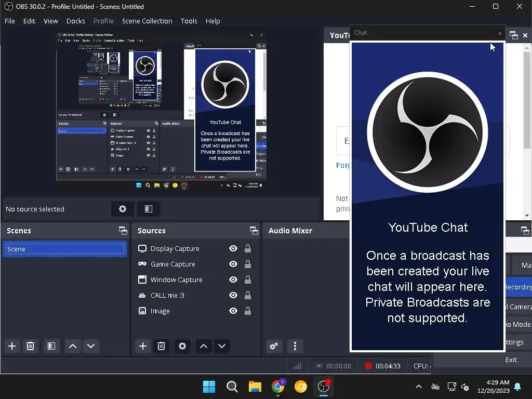Move source up in Sources panel
This screenshot has height=399, width=532.
point(204,346)
